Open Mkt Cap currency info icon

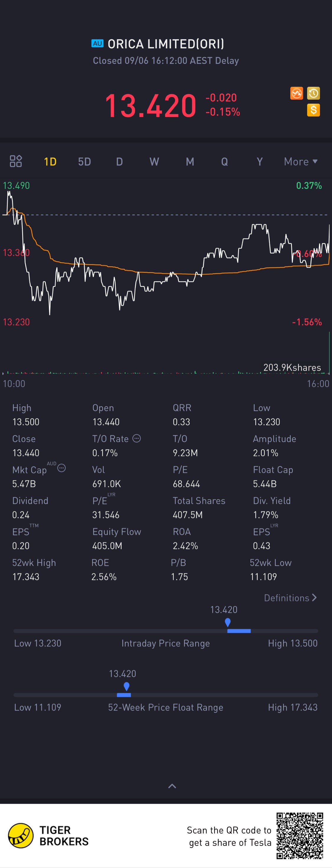pos(61,468)
